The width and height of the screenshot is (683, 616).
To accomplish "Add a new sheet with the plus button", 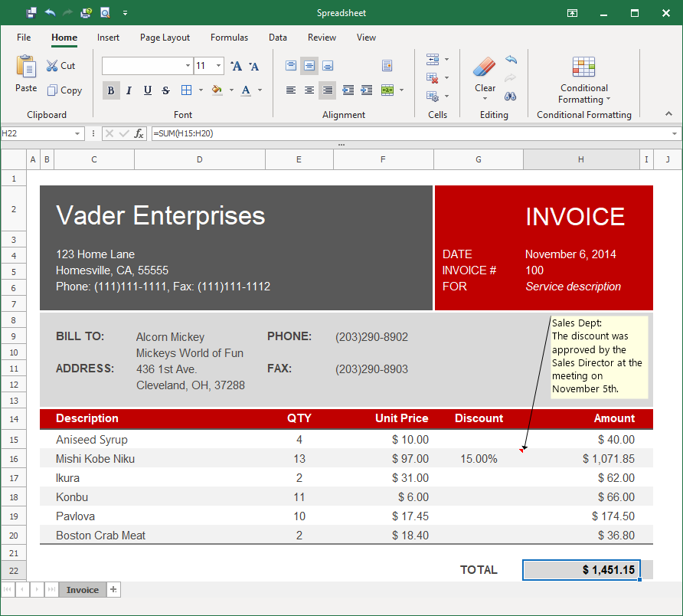I will point(113,589).
